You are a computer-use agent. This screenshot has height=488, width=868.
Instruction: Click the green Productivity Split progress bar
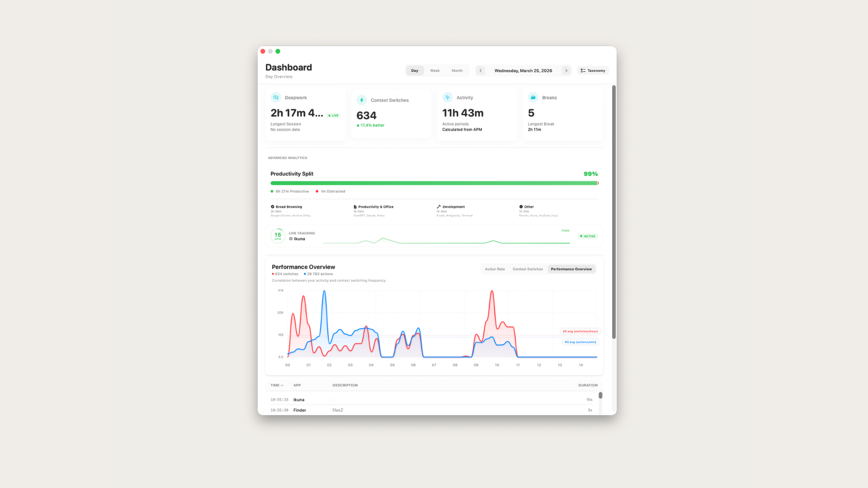(x=434, y=183)
